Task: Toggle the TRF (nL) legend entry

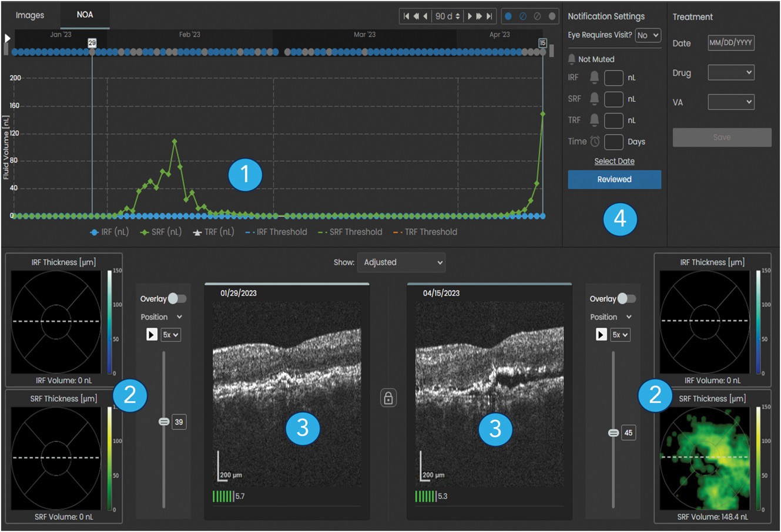Action: click(213, 232)
